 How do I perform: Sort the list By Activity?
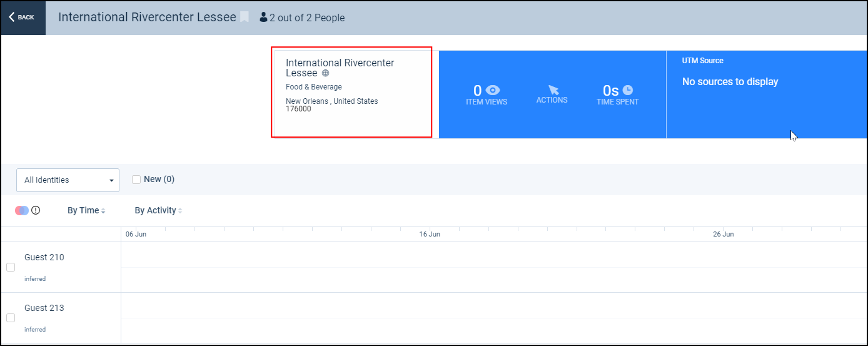tap(158, 211)
